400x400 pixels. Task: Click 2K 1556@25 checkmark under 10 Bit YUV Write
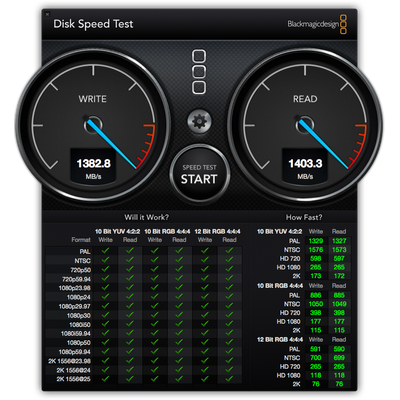pos(105,379)
